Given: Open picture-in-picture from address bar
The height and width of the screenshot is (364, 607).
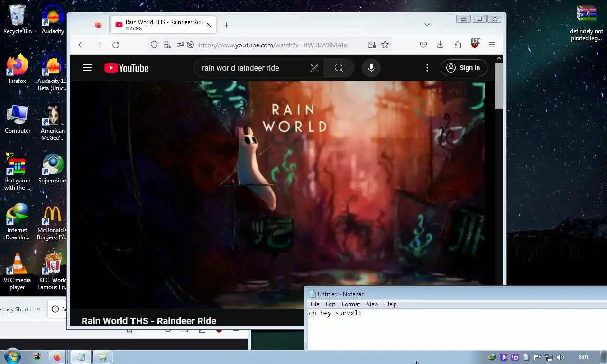Looking at the screenshot, I should pyautogui.click(x=371, y=45).
